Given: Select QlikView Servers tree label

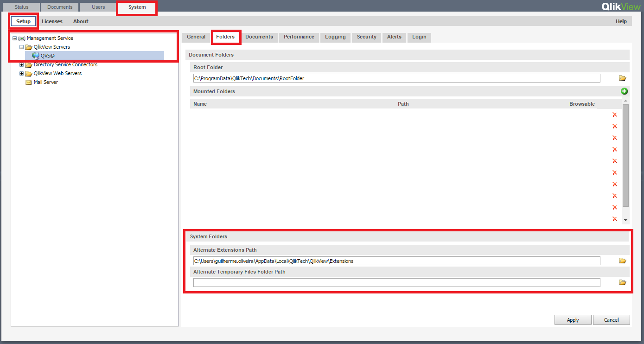Looking at the screenshot, I should coord(52,47).
